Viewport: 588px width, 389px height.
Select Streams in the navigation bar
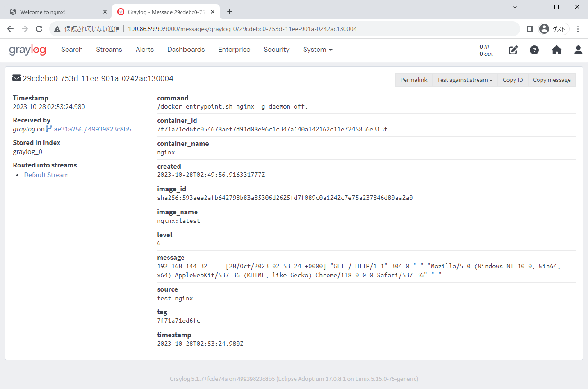coord(109,50)
